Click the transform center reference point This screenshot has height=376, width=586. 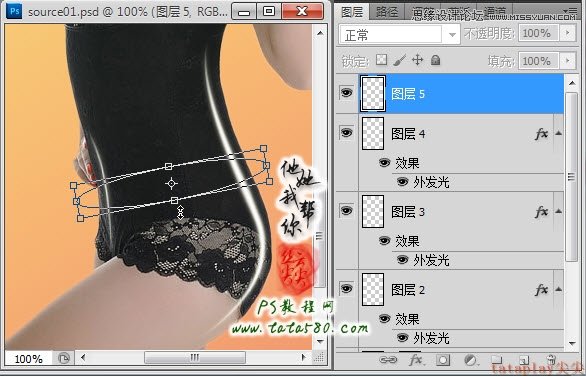(x=172, y=184)
